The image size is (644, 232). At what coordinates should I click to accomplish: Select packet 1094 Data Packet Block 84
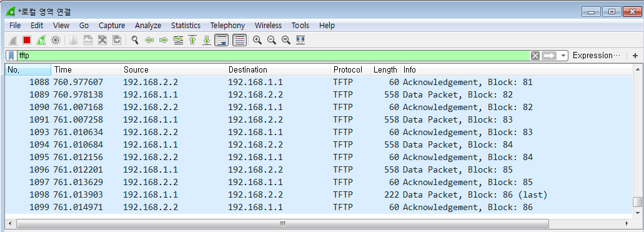tap(319, 145)
